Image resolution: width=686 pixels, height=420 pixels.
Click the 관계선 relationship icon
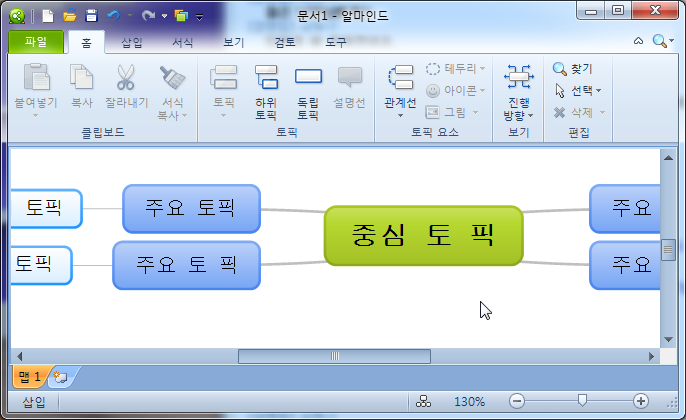401,77
